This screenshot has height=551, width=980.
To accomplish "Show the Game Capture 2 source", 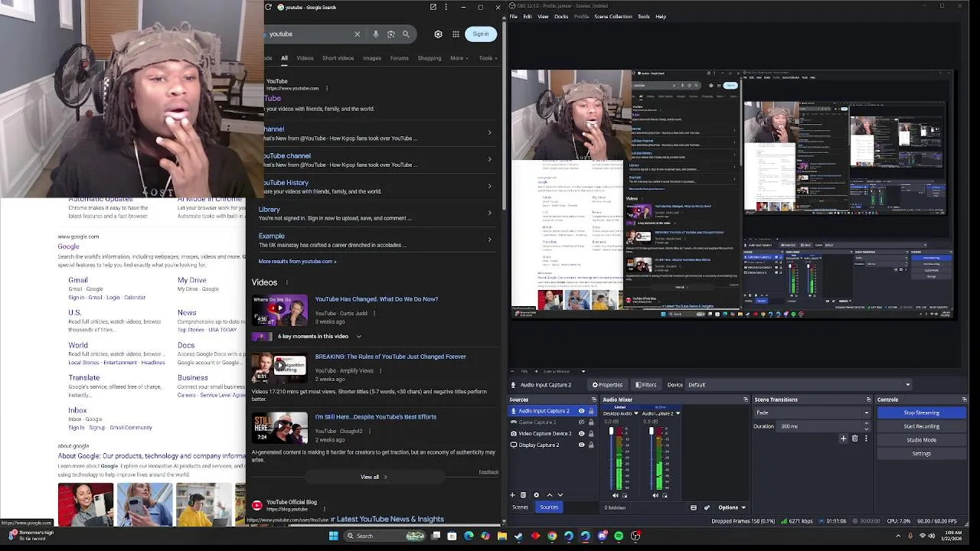I will (581, 422).
